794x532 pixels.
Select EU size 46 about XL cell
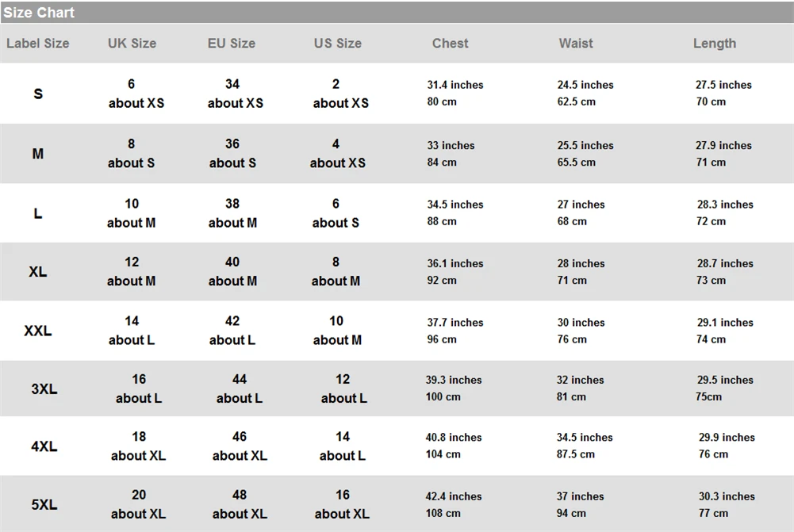coord(240,446)
